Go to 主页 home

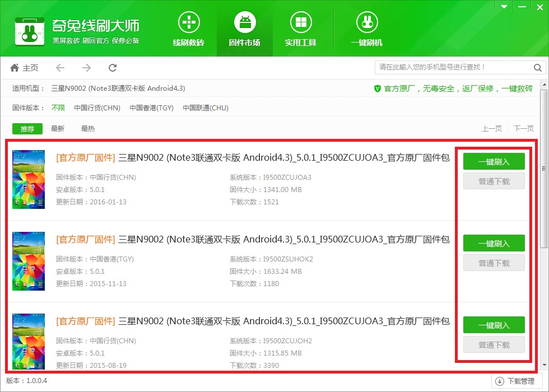[x=24, y=68]
